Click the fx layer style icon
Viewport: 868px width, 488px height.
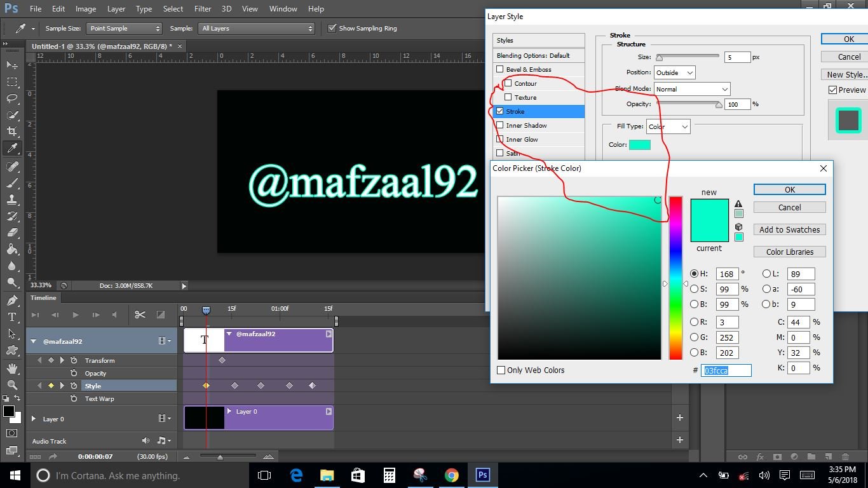(x=760, y=456)
